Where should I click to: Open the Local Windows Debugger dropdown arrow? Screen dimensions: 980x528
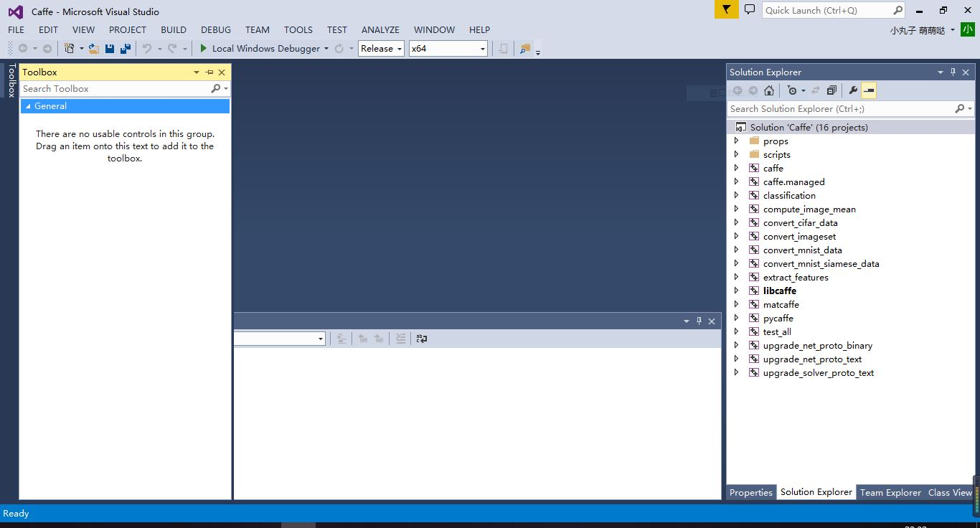pos(326,48)
